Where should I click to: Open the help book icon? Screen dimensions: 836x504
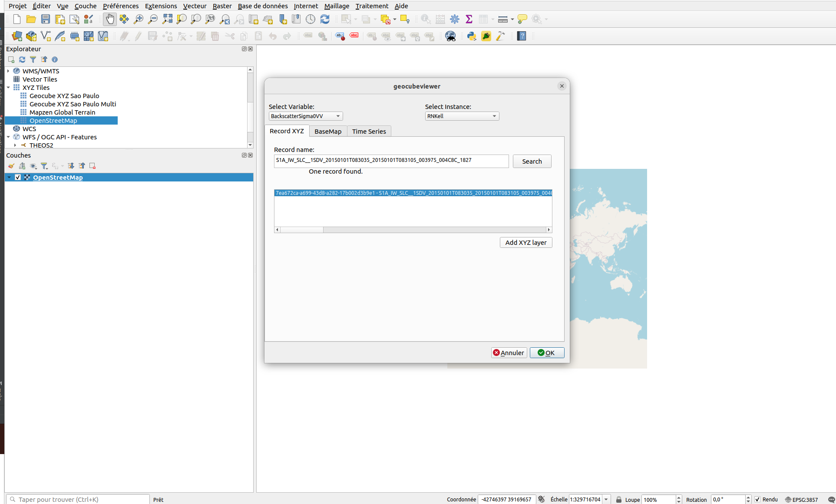point(522,36)
